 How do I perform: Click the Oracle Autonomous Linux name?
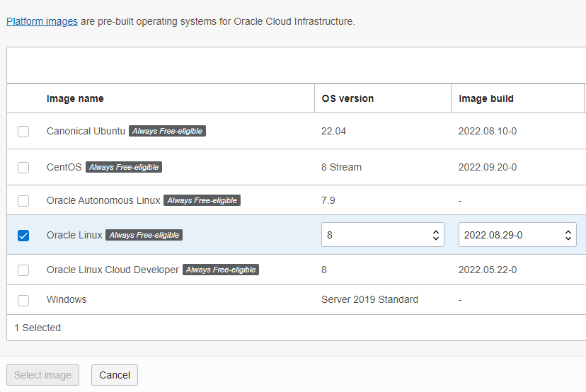pyautogui.click(x=103, y=200)
